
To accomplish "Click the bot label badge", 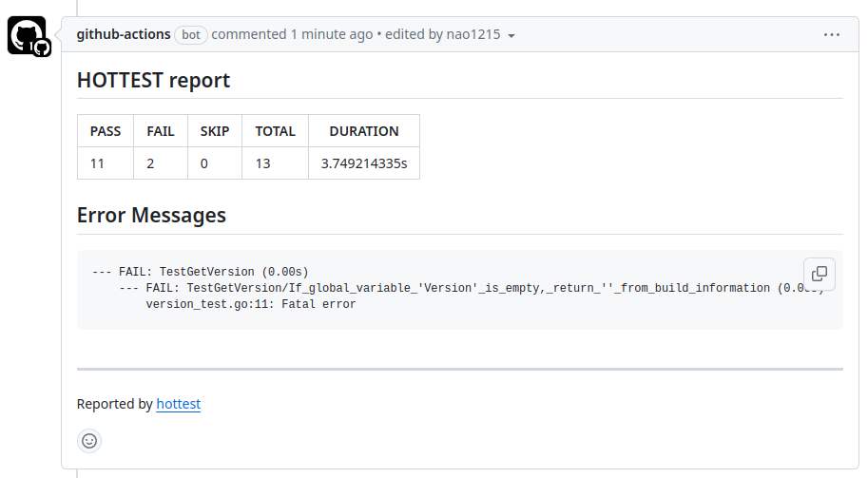I will 191,34.
